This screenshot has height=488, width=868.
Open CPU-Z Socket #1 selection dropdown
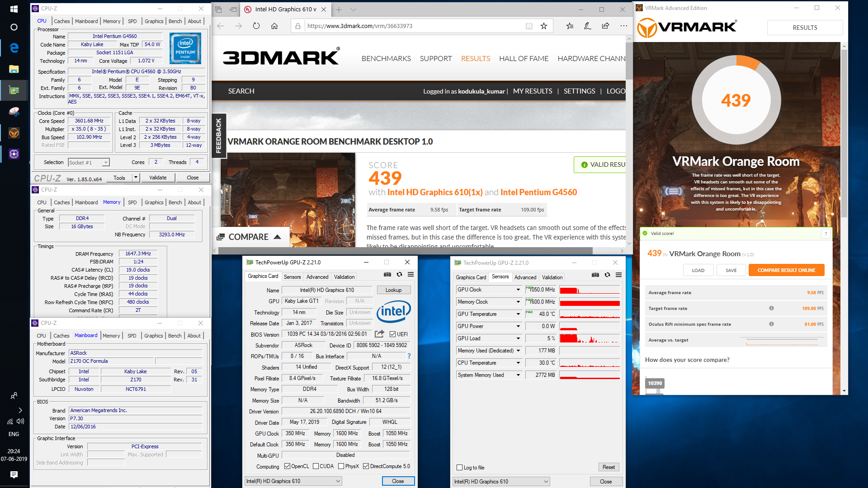(89, 163)
